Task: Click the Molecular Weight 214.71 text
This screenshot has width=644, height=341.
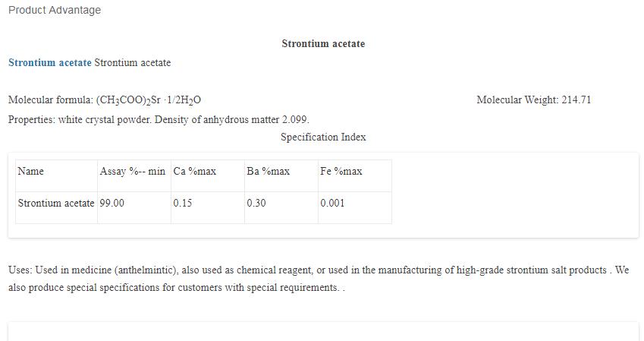Action: (x=533, y=100)
